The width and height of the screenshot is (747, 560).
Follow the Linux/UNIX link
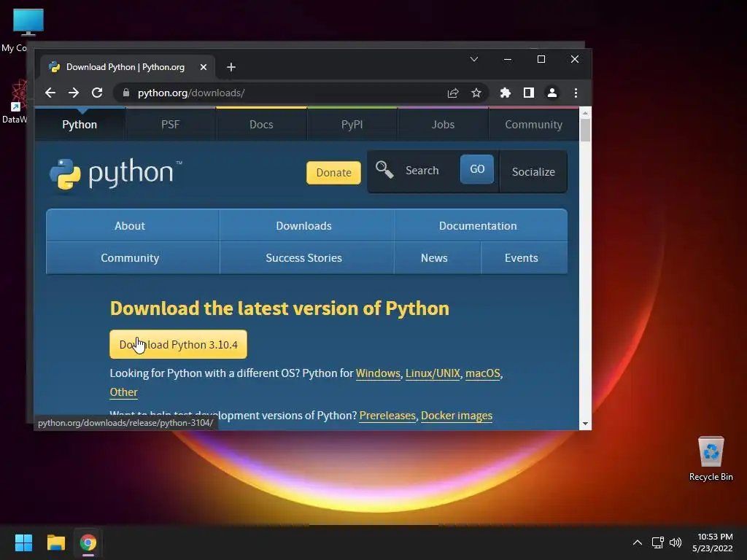433,373
